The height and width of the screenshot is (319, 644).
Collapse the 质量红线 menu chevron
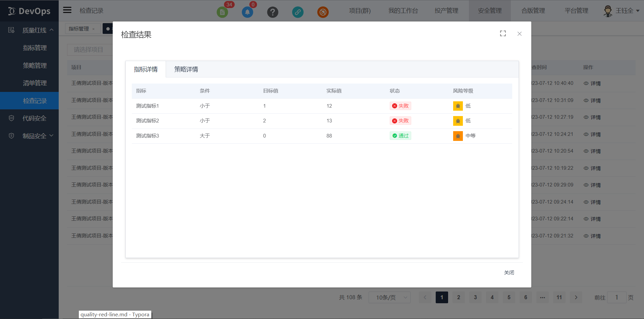[x=52, y=29]
